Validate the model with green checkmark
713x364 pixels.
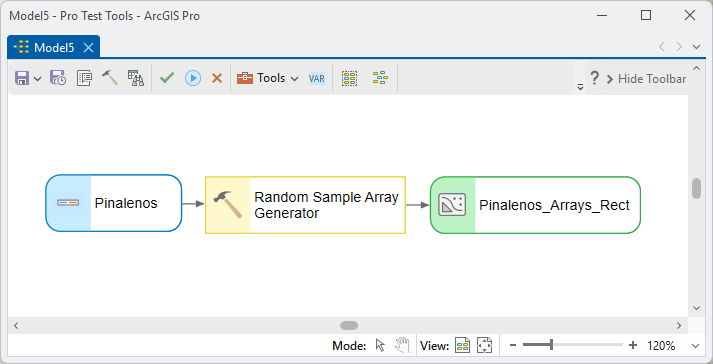pos(167,78)
